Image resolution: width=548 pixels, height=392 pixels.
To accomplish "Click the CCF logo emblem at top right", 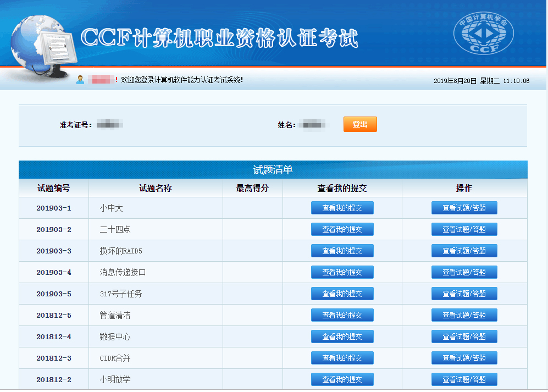I will pos(483,34).
